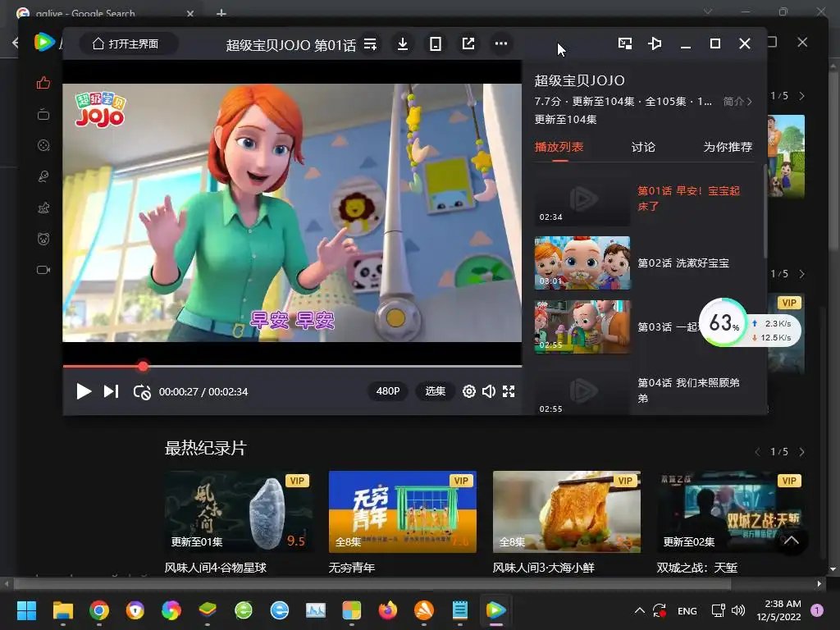
Task: Open a new Chrome browser tab
Action: 221,13
